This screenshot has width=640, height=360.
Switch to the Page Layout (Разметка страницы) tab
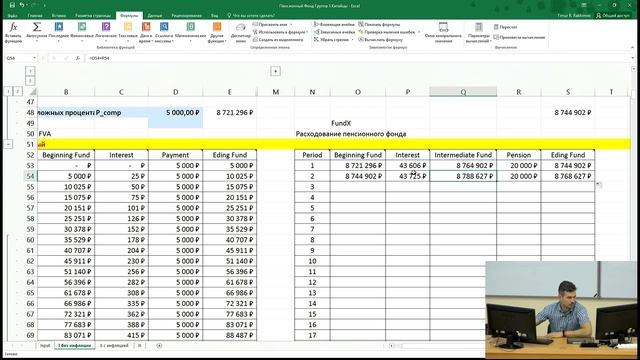point(93,16)
